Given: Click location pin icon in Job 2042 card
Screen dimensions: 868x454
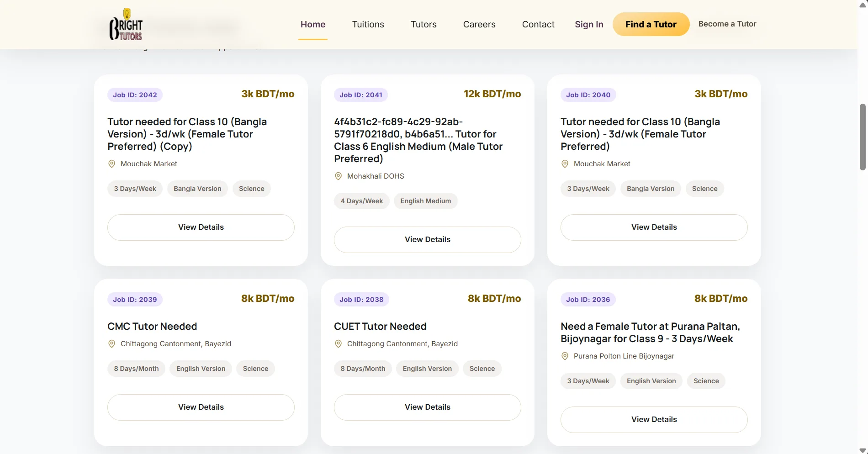Looking at the screenshot, I should click(111, 164).
